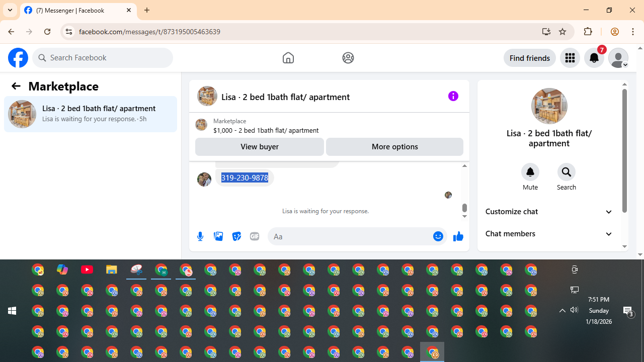Image resolution: width=644 pixels, height=362 pixels.
Task: Close the Messenger browser tab
Action: 129,10
